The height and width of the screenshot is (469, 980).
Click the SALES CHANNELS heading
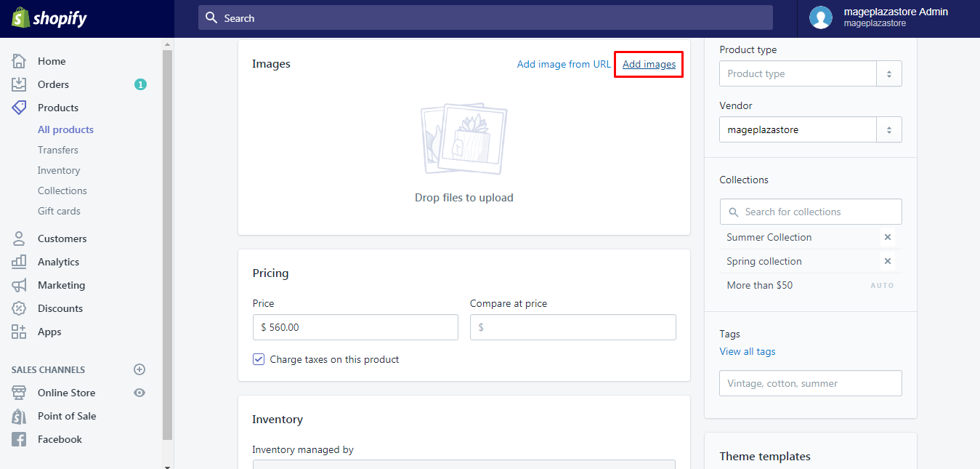click(48, 369)
